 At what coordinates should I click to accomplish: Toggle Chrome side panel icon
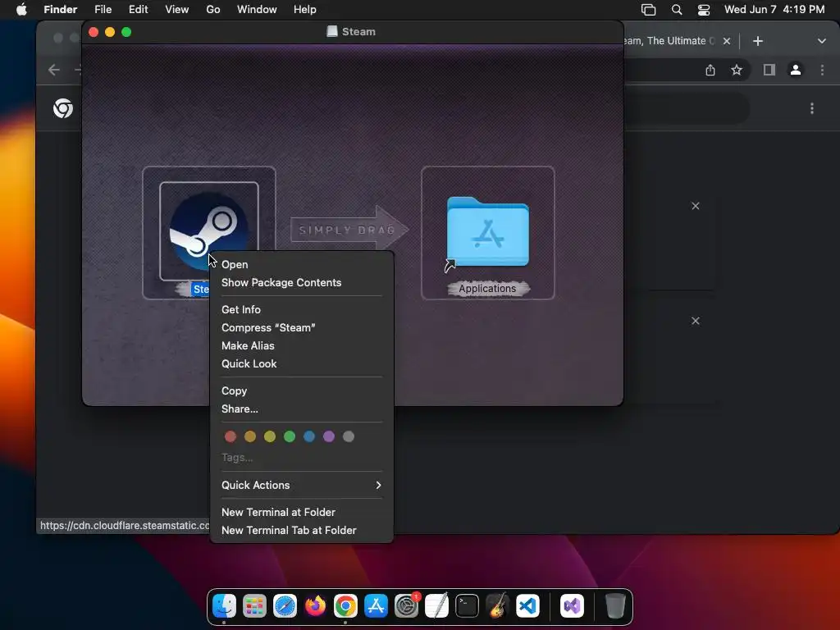tap(769, 70)
